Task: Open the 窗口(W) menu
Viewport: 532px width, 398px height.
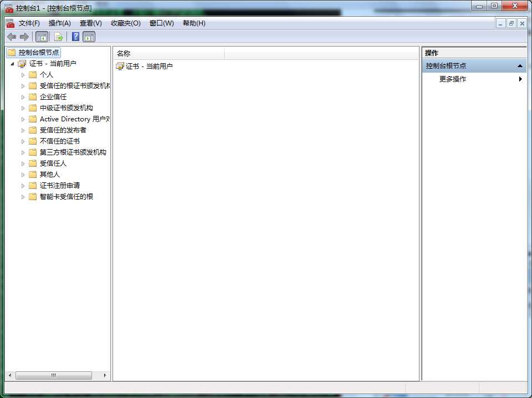Action: pyautogui.click(x=161, y=23)
